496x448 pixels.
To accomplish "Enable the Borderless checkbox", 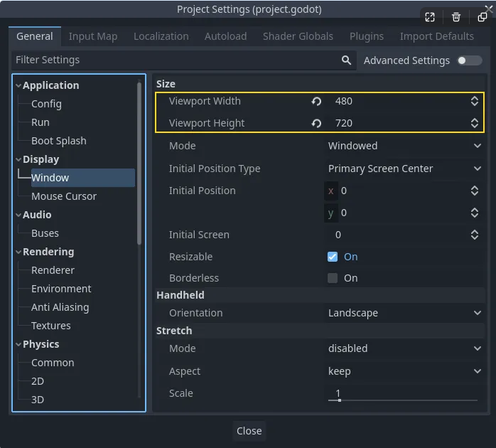I will pyautogui.click(x=333, y=278).
